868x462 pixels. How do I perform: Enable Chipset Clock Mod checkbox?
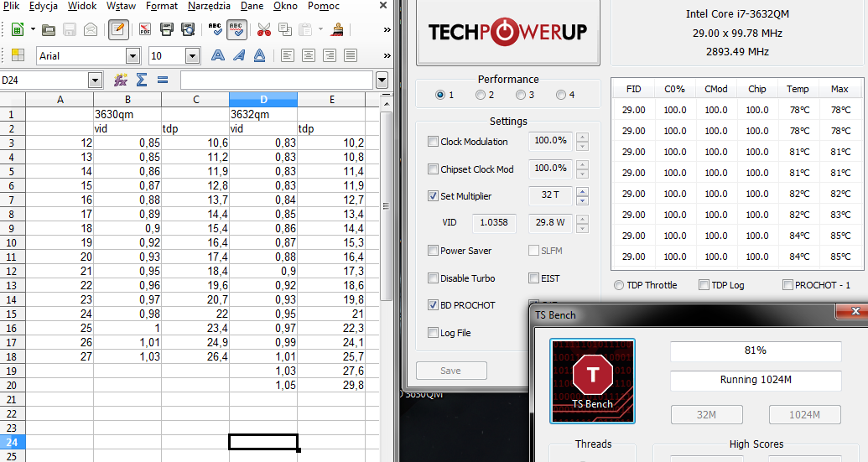click(x=433, y=169)
